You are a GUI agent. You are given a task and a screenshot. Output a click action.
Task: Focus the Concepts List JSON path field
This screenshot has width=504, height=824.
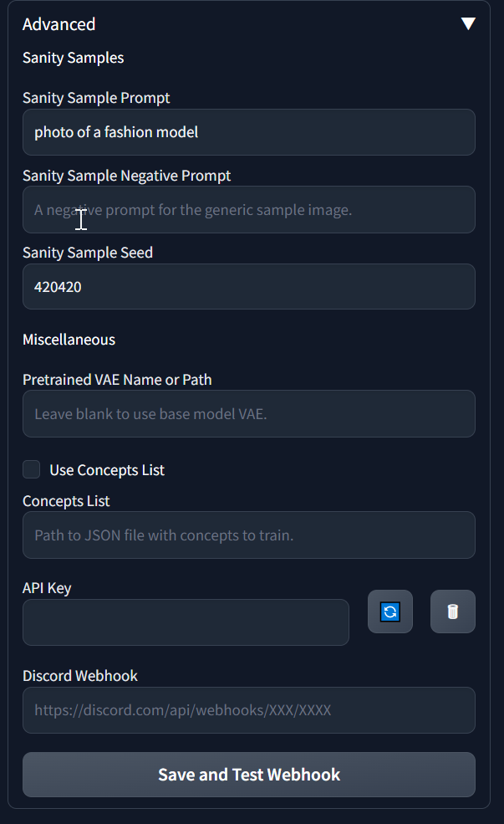point(249,535)
